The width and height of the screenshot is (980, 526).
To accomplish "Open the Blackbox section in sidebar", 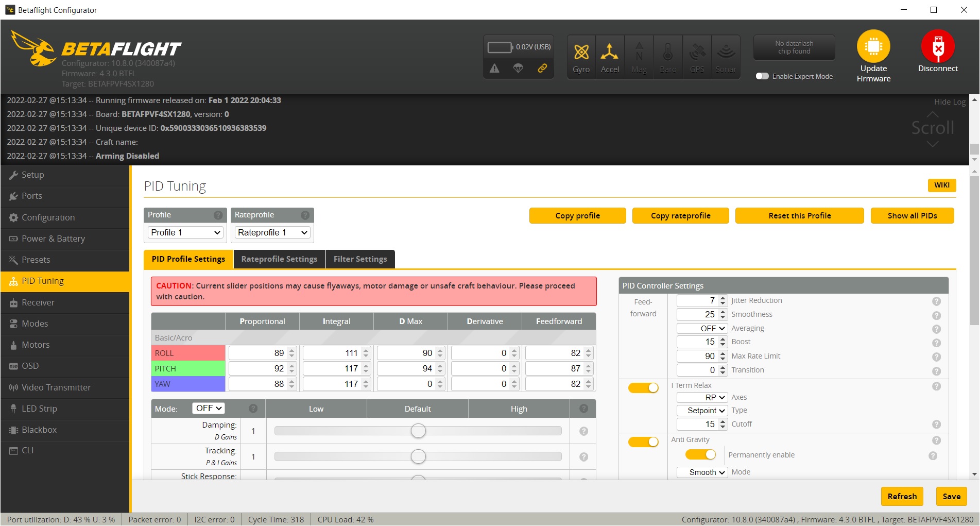I will [65, 430].
